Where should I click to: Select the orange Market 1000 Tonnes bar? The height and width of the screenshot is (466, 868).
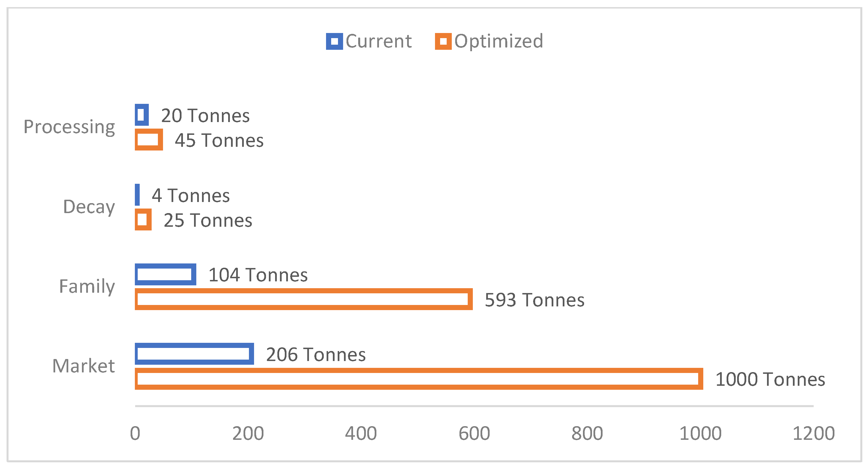tap(418, 379)
